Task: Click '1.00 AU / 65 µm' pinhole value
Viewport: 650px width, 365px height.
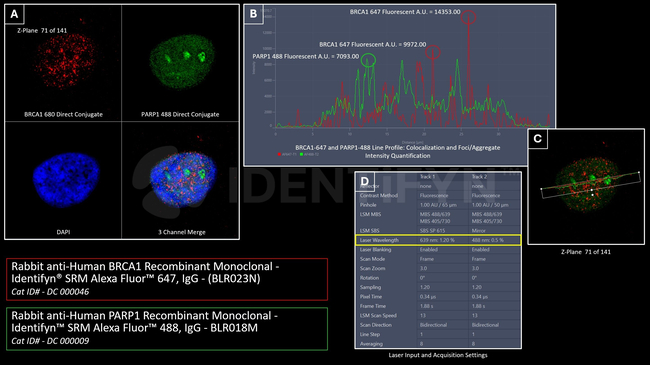Action: (x=438, y=205)
